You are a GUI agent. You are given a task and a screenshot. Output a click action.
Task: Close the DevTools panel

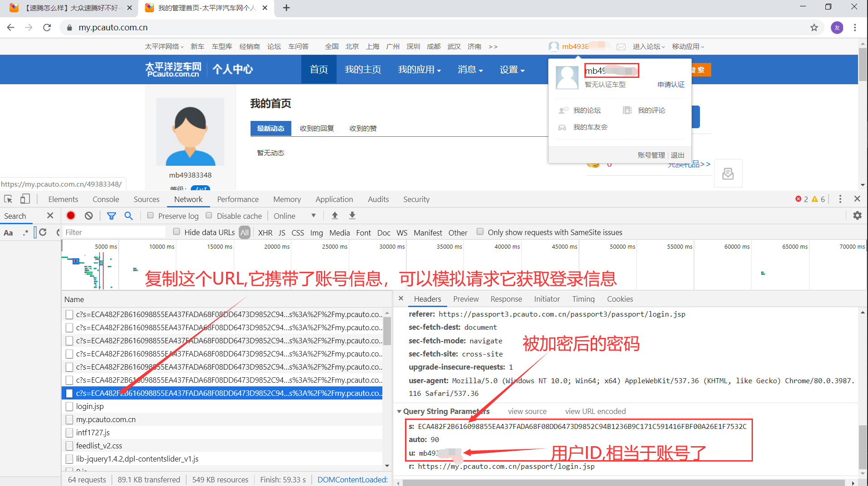point(857,199)
